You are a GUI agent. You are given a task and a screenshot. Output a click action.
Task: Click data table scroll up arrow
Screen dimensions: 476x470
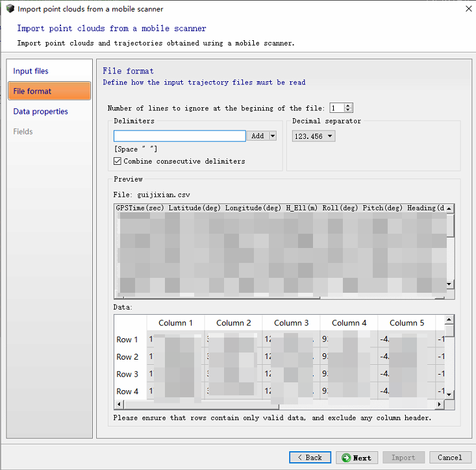click(449, 320)
